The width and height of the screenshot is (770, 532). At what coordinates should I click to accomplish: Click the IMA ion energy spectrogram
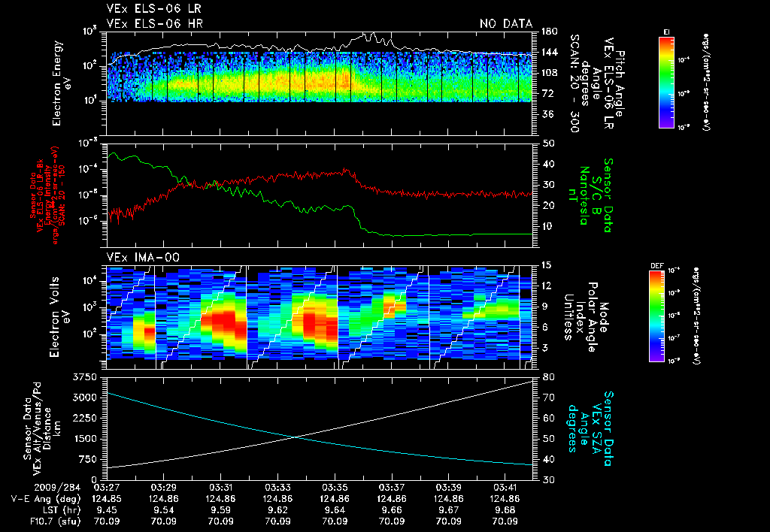320,317
